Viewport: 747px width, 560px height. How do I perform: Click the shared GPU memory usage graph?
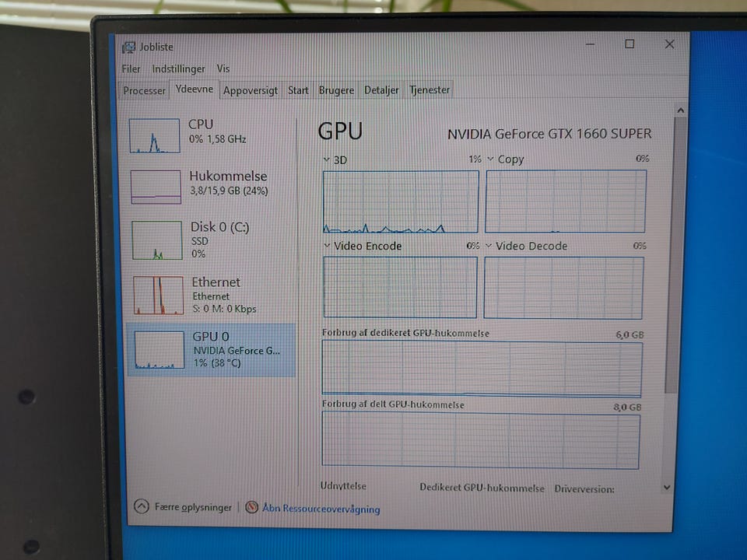pos(480,440)
